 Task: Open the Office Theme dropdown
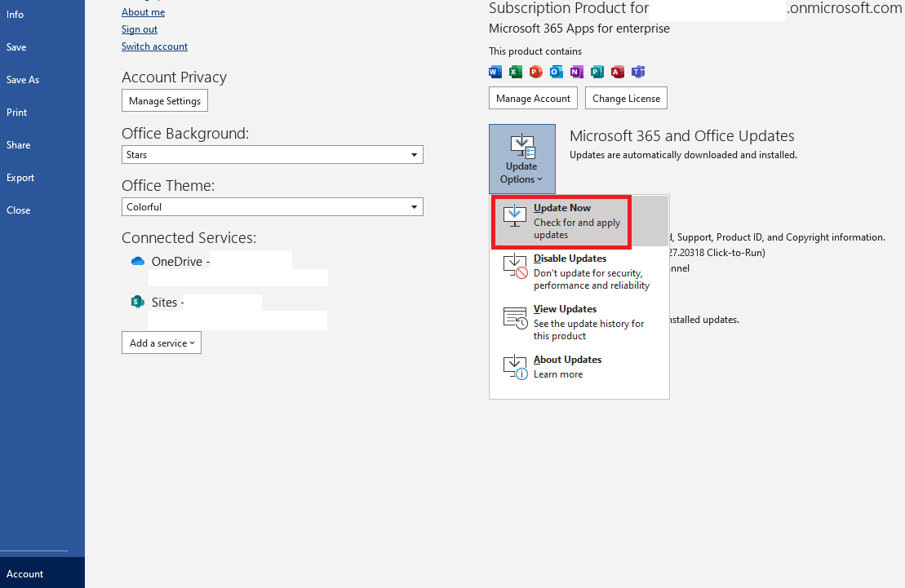(x=273, y=206)
